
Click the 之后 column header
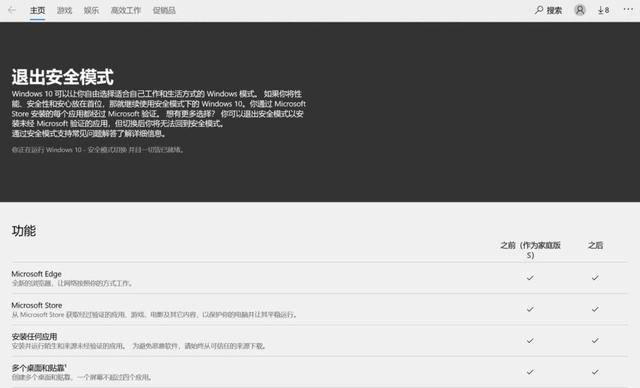tap(595, 245)
